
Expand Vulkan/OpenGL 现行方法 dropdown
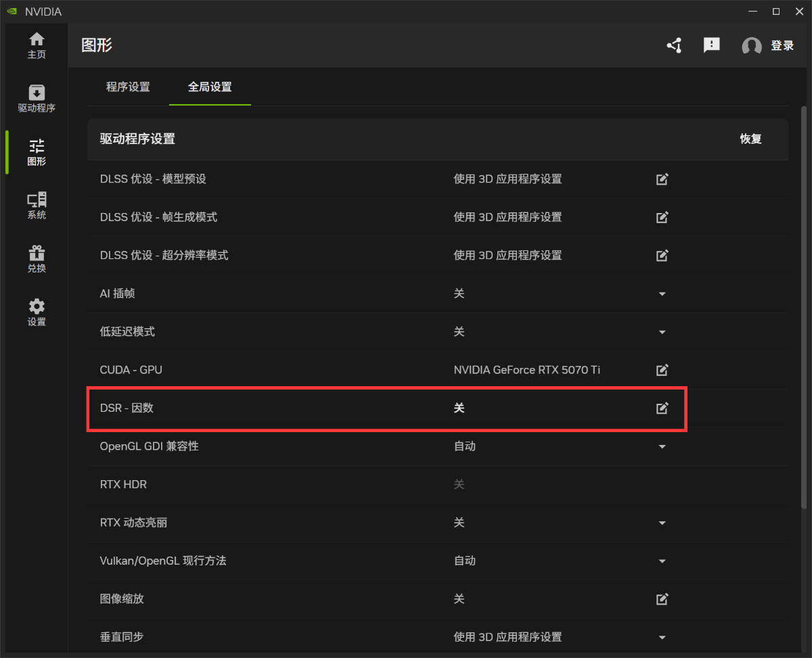click(x=662, y=561)
